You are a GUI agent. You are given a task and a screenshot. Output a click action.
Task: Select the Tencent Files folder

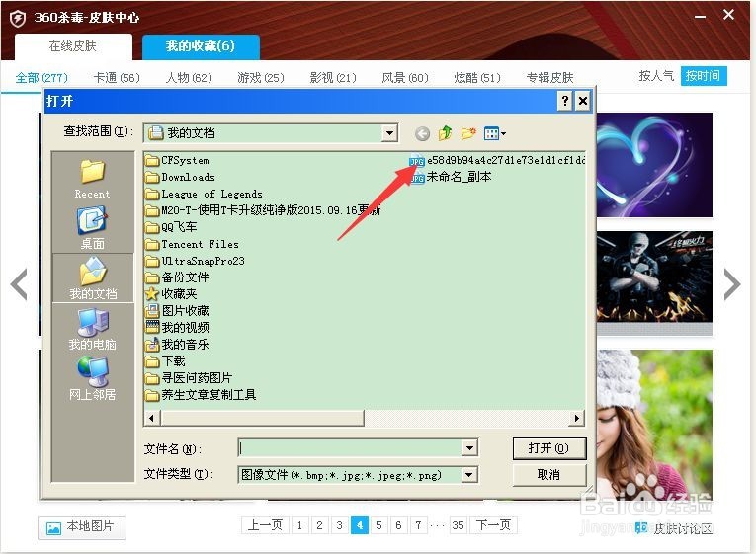(x=193, y=244)
